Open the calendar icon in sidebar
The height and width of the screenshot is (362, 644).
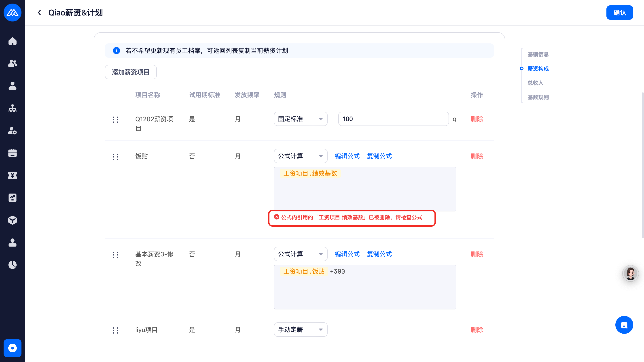pyautogui.click(x=13, y=153)
